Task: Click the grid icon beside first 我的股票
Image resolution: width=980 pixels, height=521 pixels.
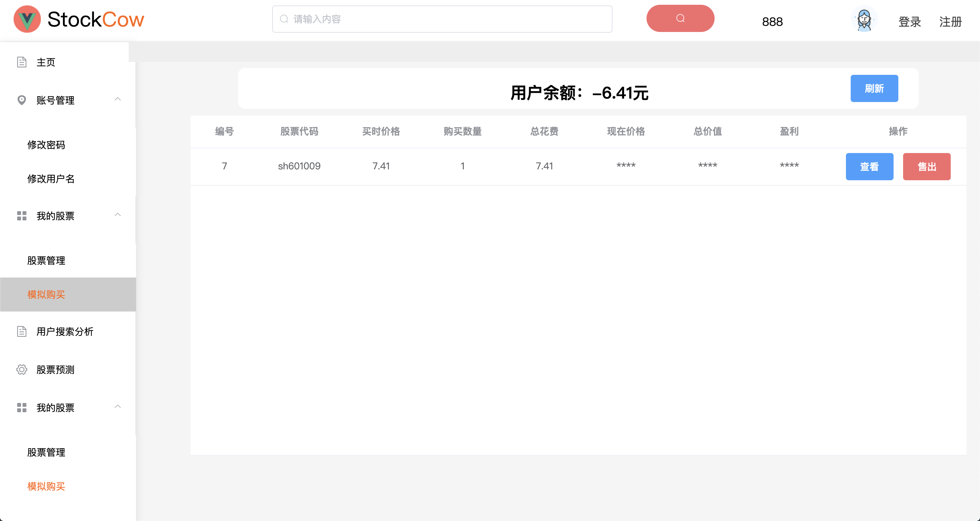Action: point(21,216)
